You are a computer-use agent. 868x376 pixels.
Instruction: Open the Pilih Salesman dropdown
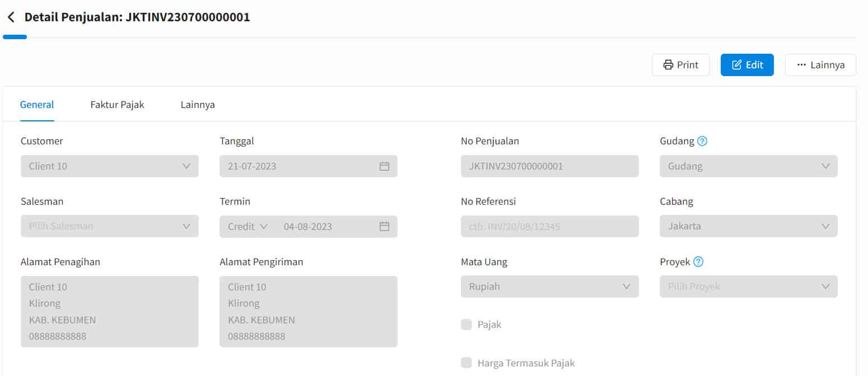point(110,226)
